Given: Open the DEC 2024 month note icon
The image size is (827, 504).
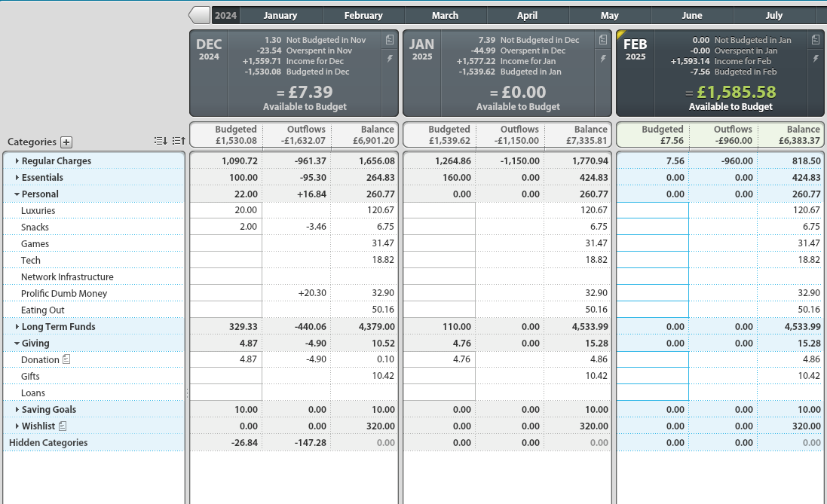Looking at the screenshot, I should [390, 39].
